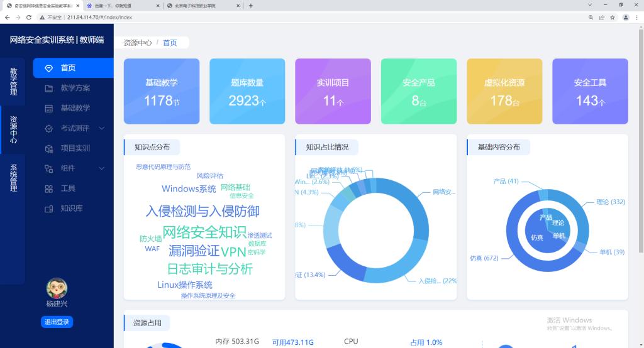This screenshot has width=644, height=348.
Task: Click the 证 (13.4%) label in 知识占比情况
Action: point(311,275)
